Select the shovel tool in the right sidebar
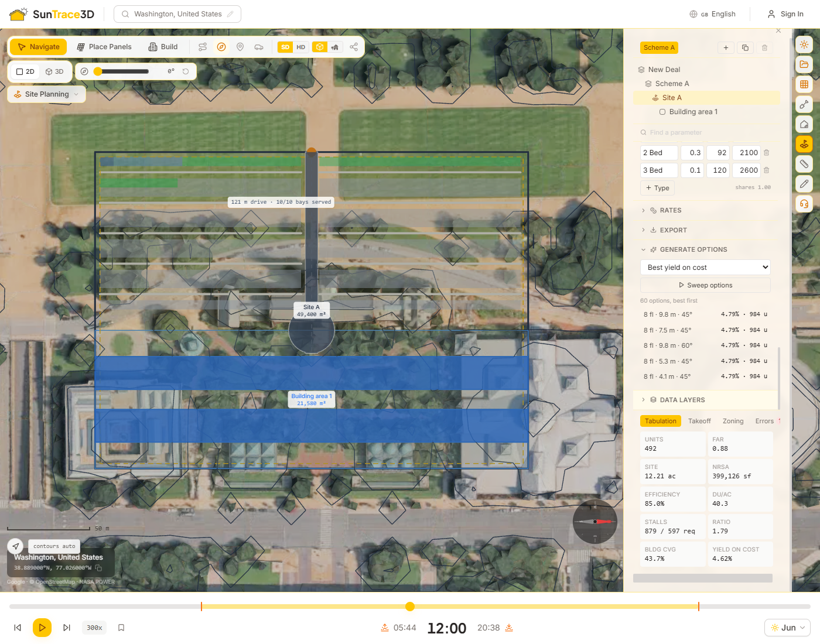The image size is (820, 644). [804, 104]
